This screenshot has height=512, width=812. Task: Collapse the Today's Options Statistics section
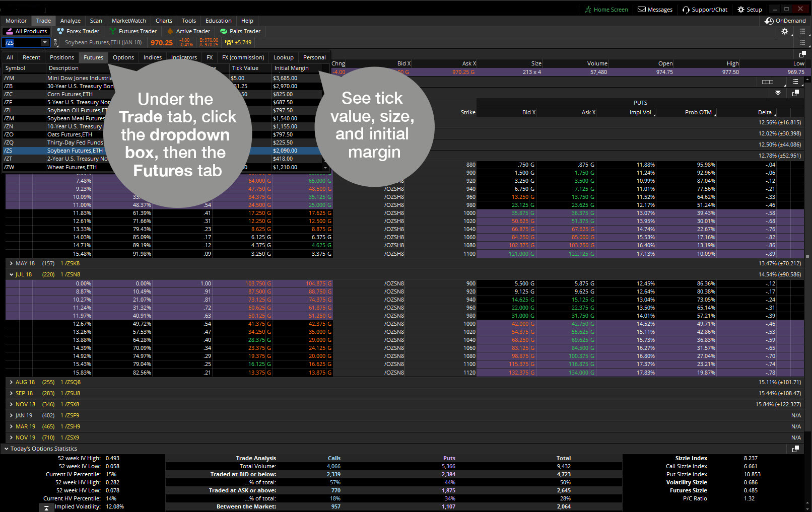(x=6, y=449)
